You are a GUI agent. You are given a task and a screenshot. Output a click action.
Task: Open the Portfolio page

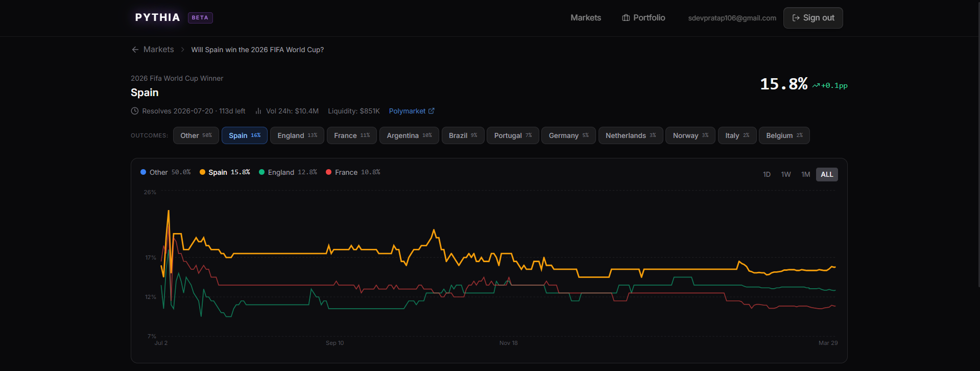(643, 18)
